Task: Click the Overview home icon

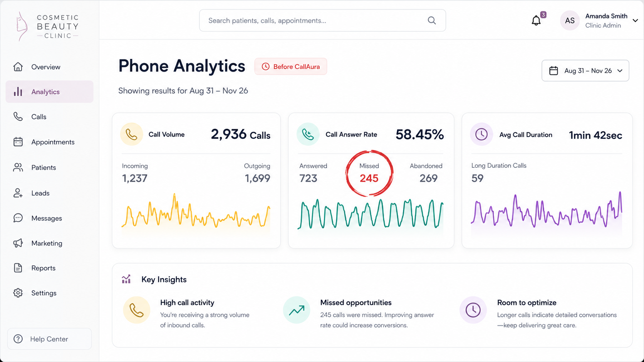Action: click(x=18, y=67)
